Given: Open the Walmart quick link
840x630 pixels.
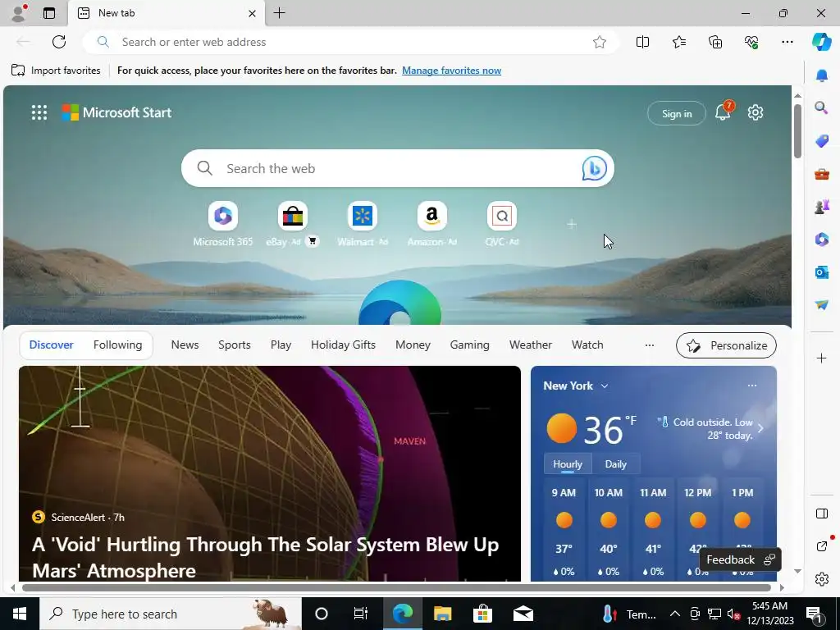Looking at the screenshot, I should [x=362, y=224].
